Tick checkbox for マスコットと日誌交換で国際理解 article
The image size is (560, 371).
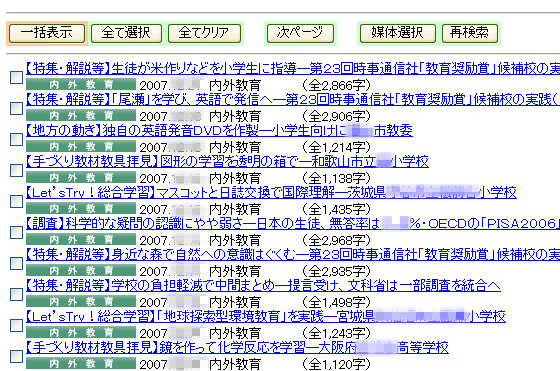(x=16, y=201)
